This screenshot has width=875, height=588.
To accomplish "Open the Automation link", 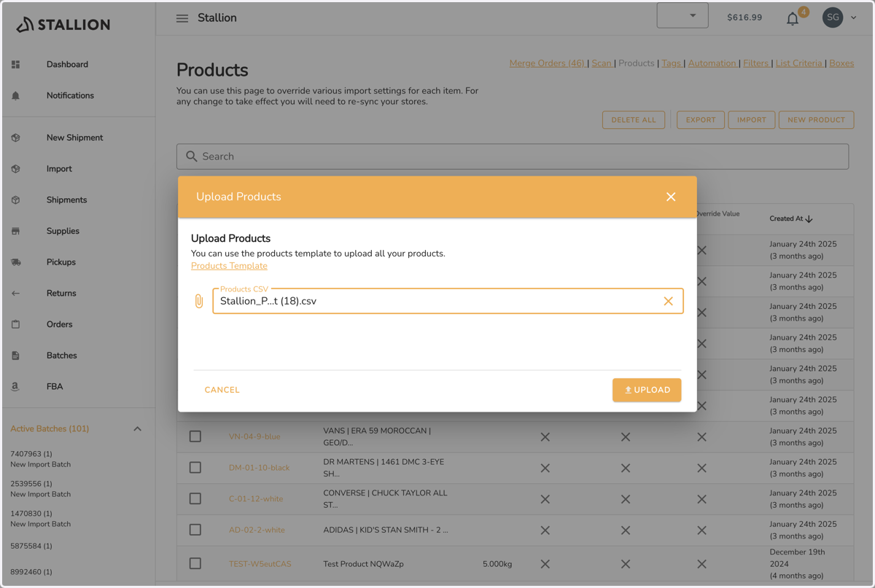I will click(x=712, y=63).
